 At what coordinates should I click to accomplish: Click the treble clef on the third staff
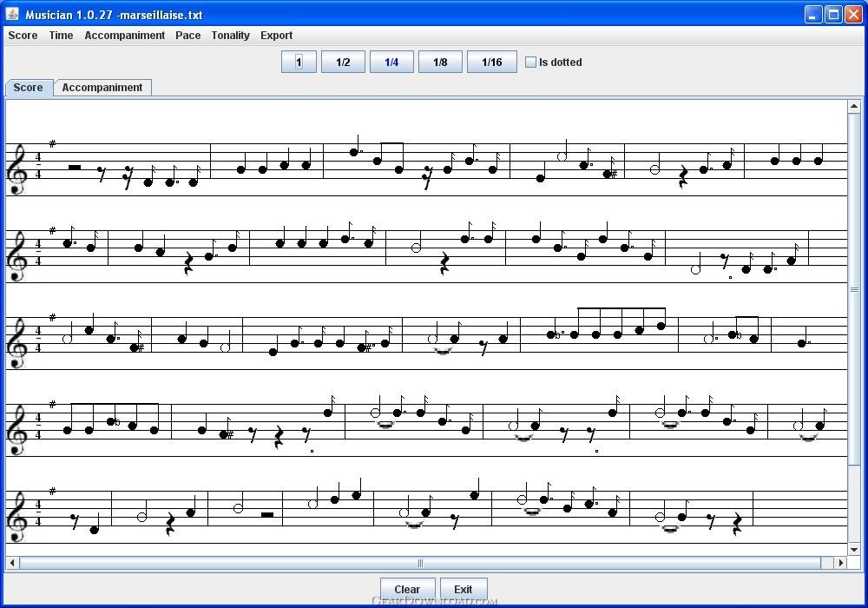pos(17,343)
